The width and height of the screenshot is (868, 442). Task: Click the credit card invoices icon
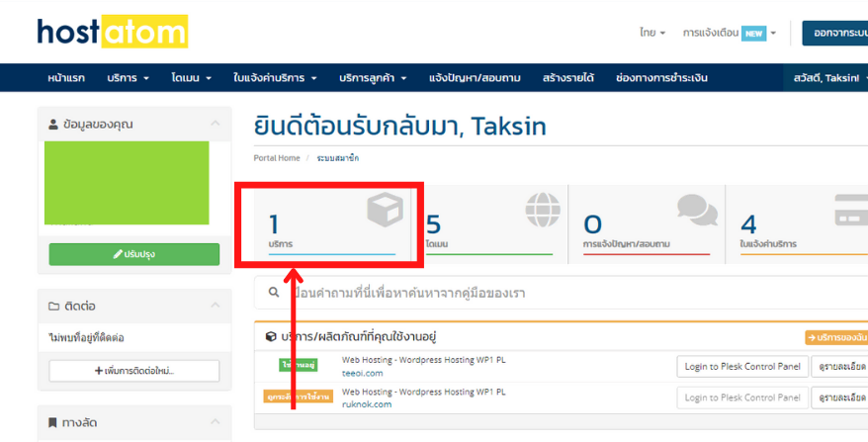[851, 211]
